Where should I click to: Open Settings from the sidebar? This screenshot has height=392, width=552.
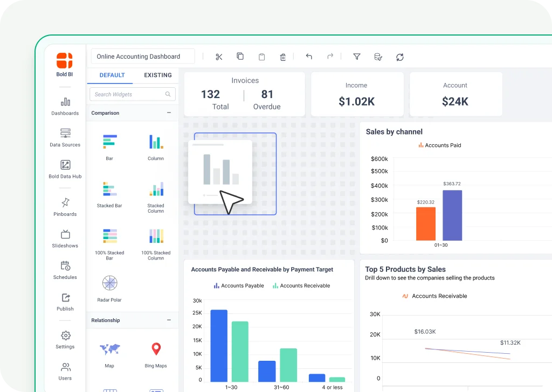click(65, 340)
